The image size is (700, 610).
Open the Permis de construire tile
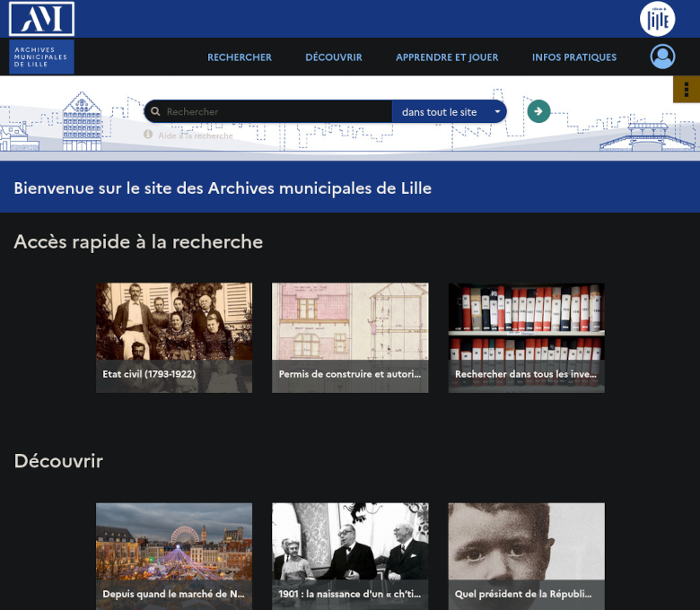pyautogui.click(x=350, y=338)
